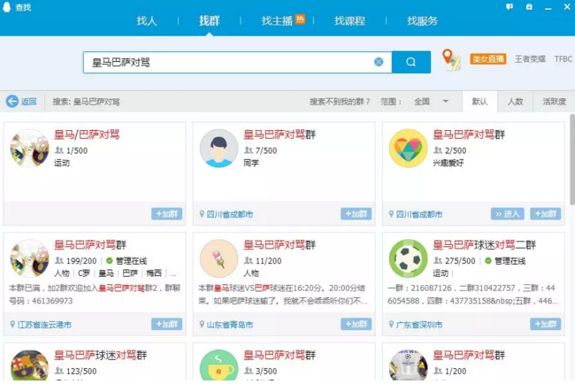
Task: Open group title 皇马巴萨球迷对骂群
Action: coord(101,355)
